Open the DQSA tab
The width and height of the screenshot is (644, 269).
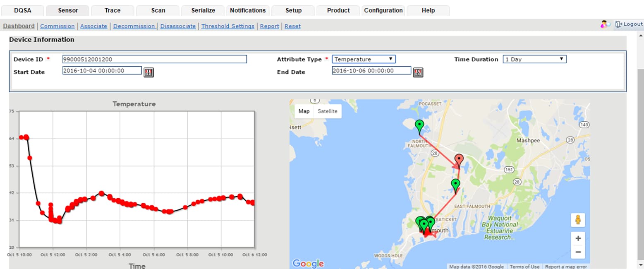pos(23,10)
